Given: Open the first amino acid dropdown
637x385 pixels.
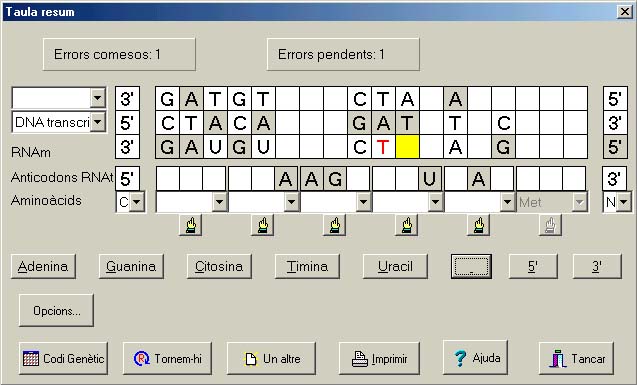Looking at the screenshot, I should click(x=219, y=201).
